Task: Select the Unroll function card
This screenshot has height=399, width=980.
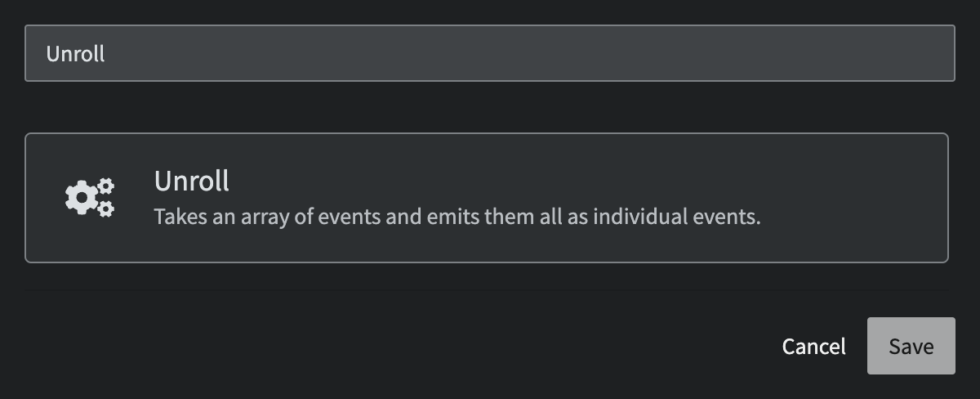Action: [x=487, y=198]
